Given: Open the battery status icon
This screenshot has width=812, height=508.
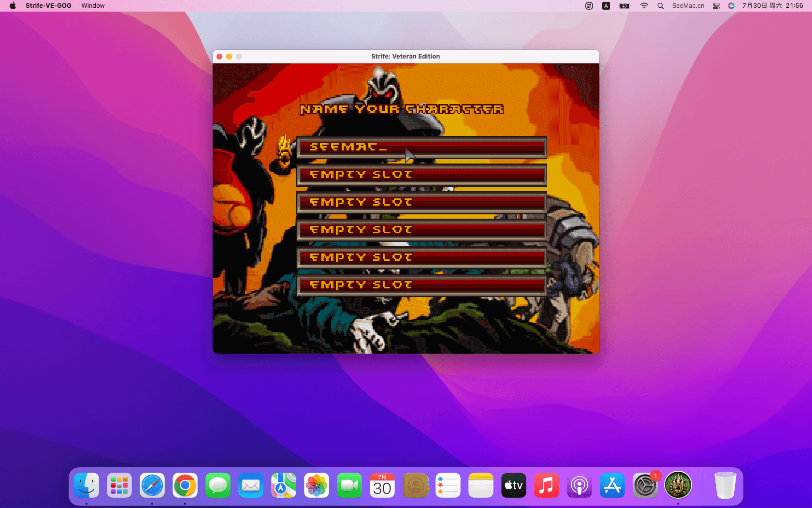Looking at the screenshot, I should click(625, 6).
